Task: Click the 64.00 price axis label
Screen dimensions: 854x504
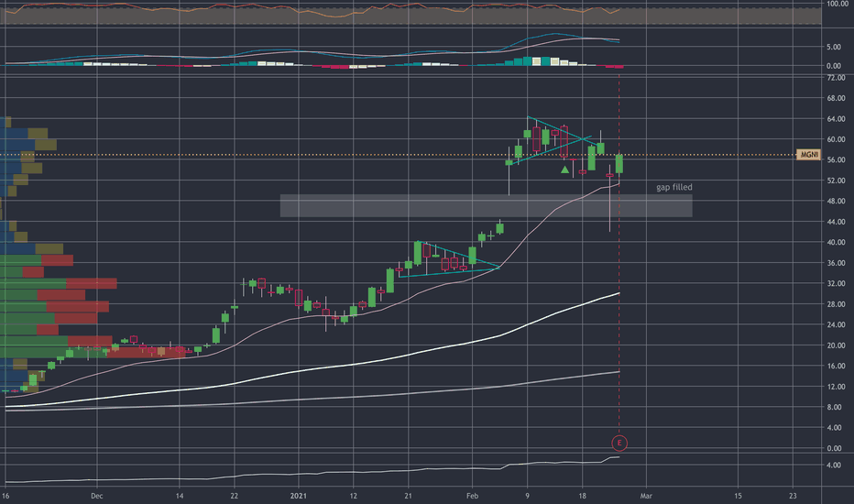Action: pos(836,119)
